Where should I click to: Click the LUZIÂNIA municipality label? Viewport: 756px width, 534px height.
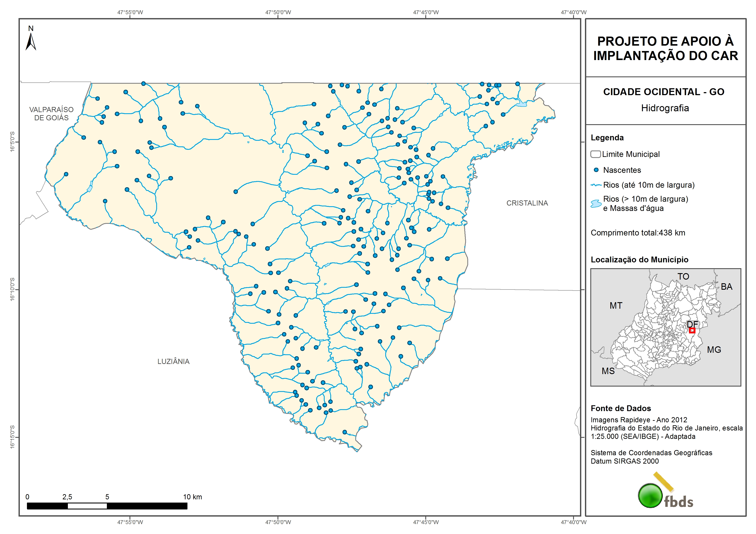click(173, 362)
